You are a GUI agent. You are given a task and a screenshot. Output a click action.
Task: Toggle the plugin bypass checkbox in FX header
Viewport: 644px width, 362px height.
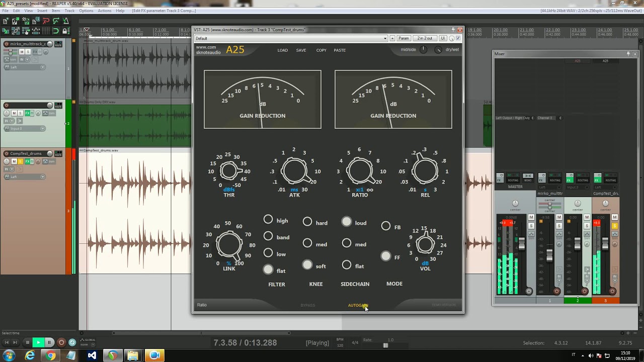point(458,38)
